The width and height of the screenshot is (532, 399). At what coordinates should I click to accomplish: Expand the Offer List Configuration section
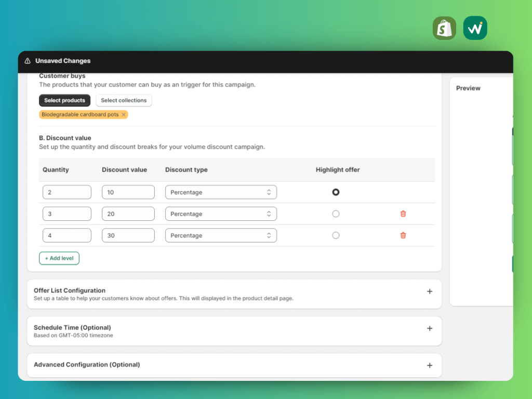(x=430, y=291)
